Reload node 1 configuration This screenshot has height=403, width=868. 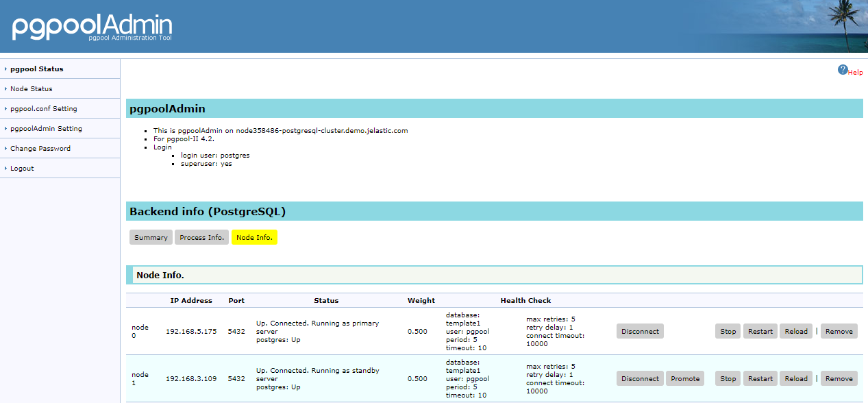(796, 378)
